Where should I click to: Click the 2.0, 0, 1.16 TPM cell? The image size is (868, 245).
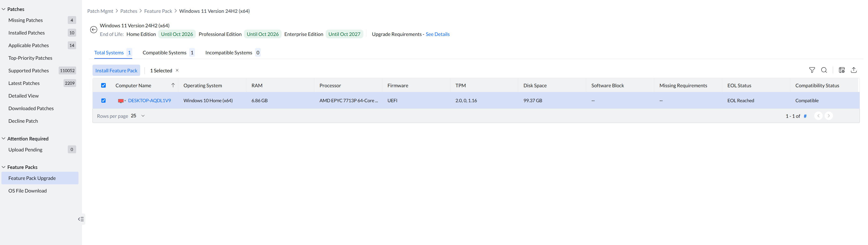[x=466, y=101]
